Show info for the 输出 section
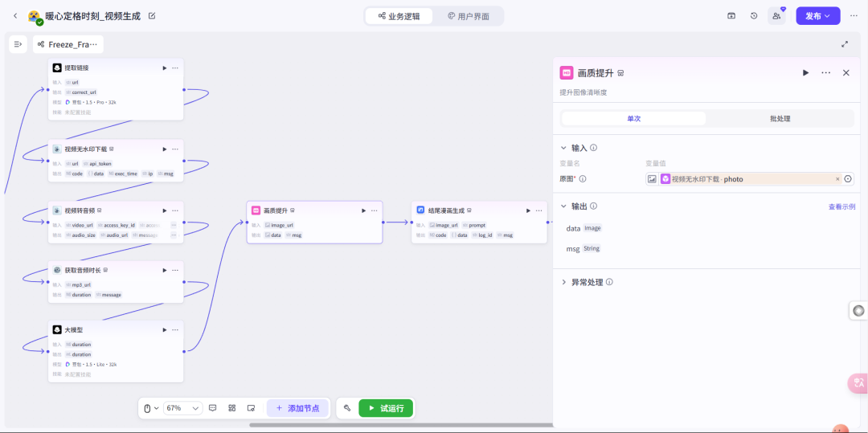Image resolution: width=868 pixels, height=433 pixels. (x=593, y=206)
